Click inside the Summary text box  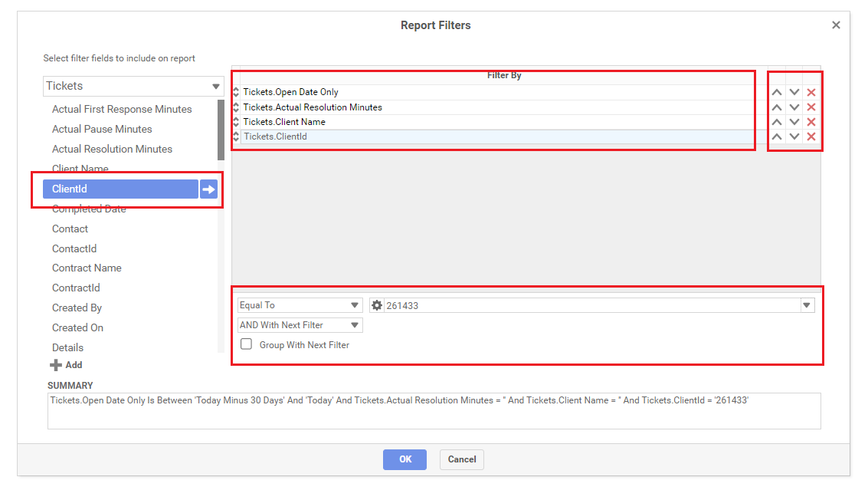click(434, 411)
